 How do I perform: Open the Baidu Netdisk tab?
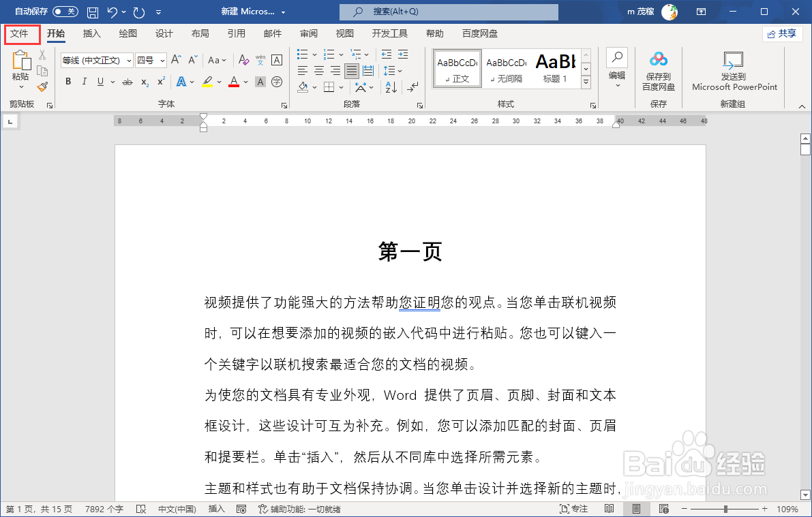[x=479, y=33]
